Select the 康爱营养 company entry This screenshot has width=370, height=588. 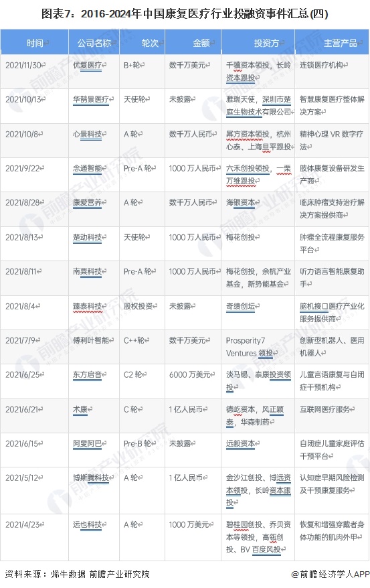(87, 202)
